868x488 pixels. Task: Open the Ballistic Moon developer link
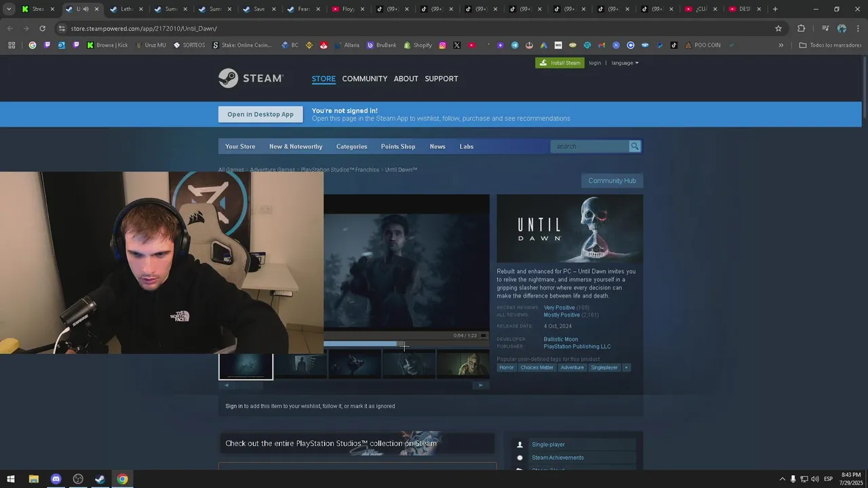(561, 339)
